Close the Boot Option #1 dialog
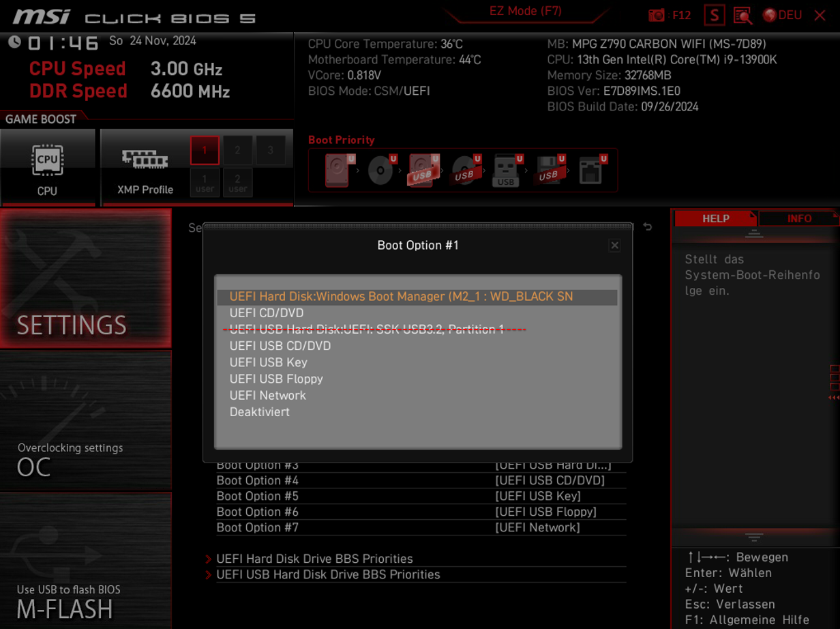 coord(614,246)
